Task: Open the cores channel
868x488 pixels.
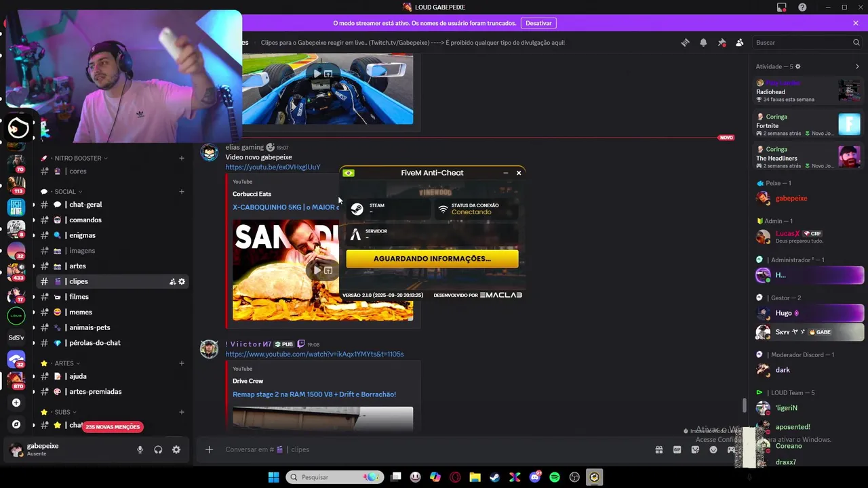Action: click(112, 171)
